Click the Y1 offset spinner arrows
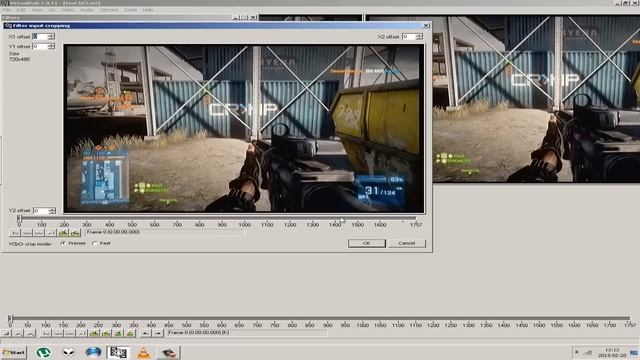 tap(51, 46)
